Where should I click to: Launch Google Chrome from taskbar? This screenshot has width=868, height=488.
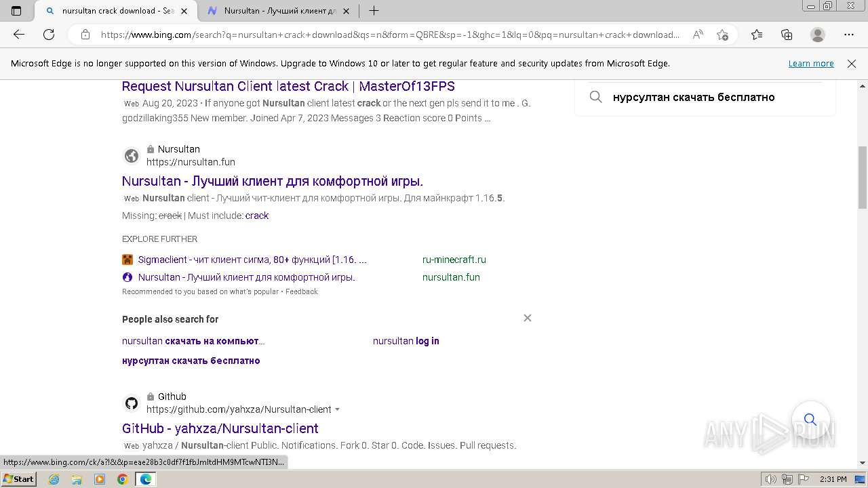(123, 479)
